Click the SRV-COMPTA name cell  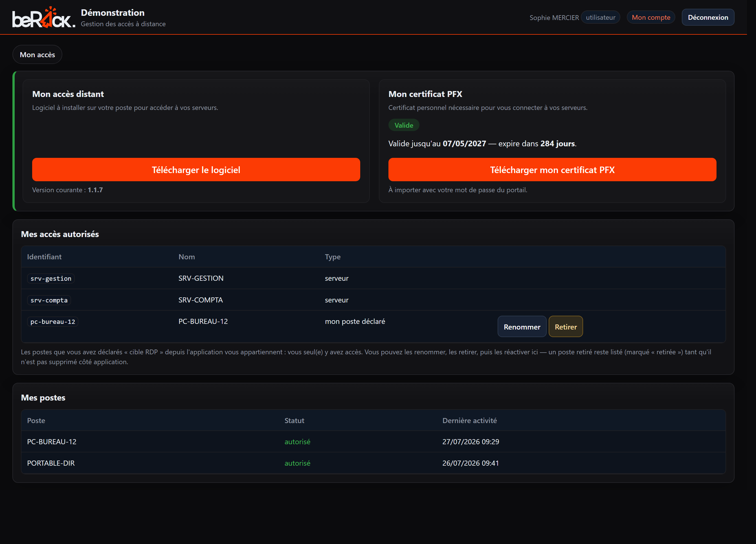[201, 300]
